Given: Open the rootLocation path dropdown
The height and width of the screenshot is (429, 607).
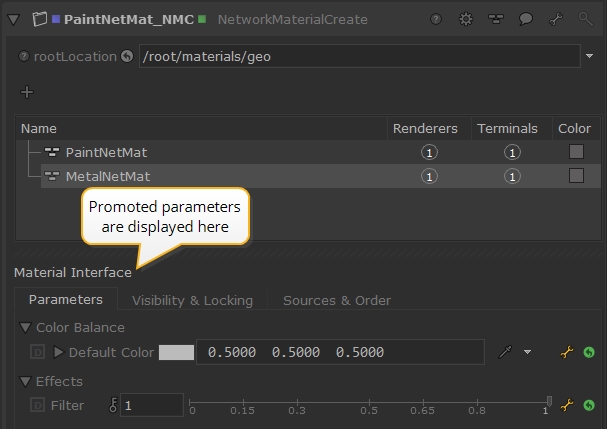Looking at the screenshot, I should [590, 57].
